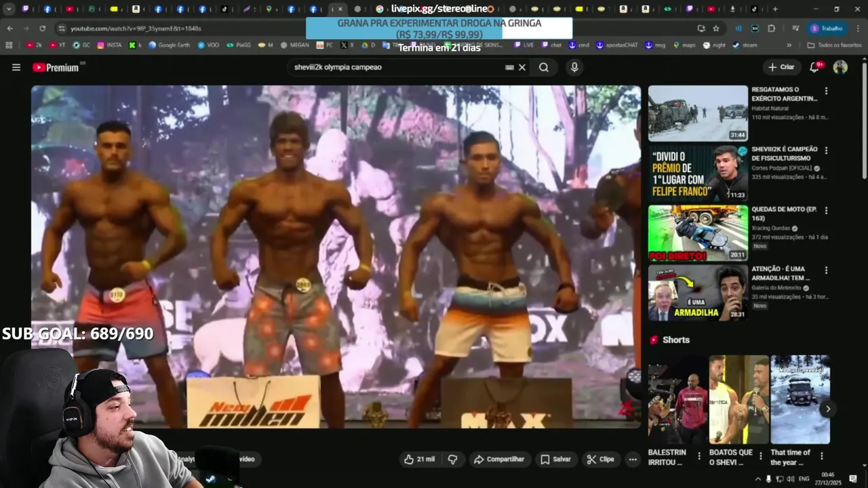Open options for BOATOS QUE O SHEVI short

point(760,456)
